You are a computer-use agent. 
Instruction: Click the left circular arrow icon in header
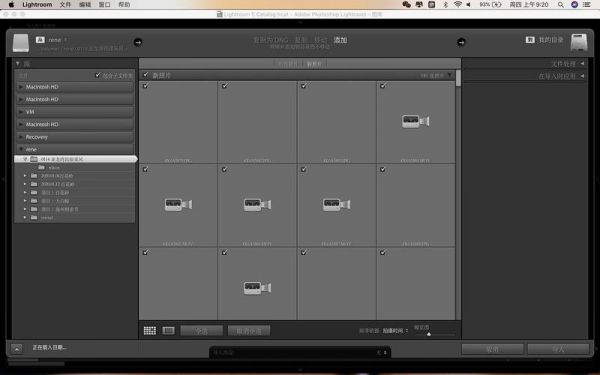point(138,42)
